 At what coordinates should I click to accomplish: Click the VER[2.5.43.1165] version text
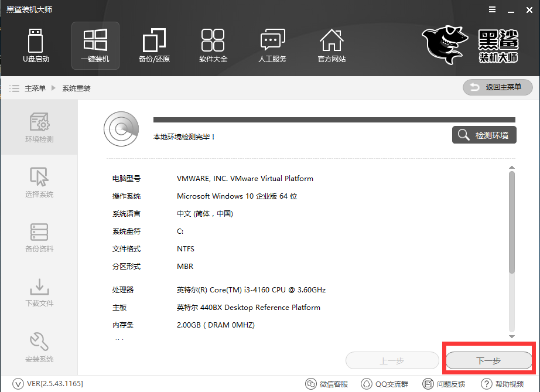tap(55, 384)
